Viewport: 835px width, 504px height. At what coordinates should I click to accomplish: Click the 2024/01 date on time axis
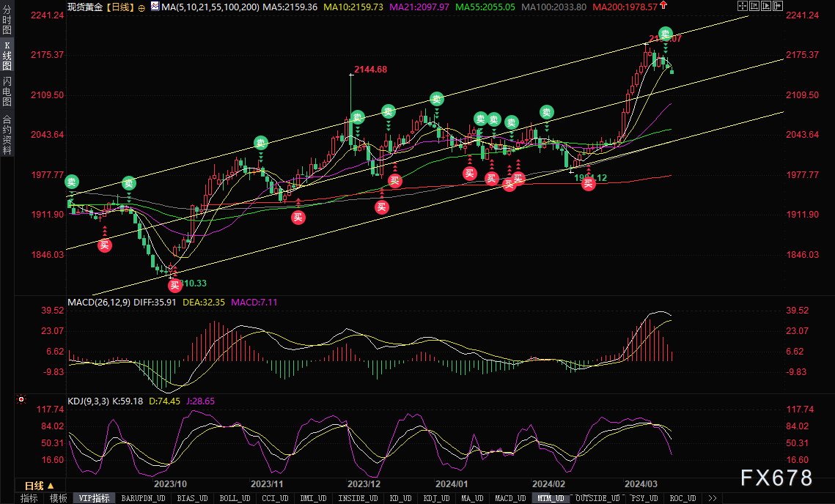click(452, 483)
